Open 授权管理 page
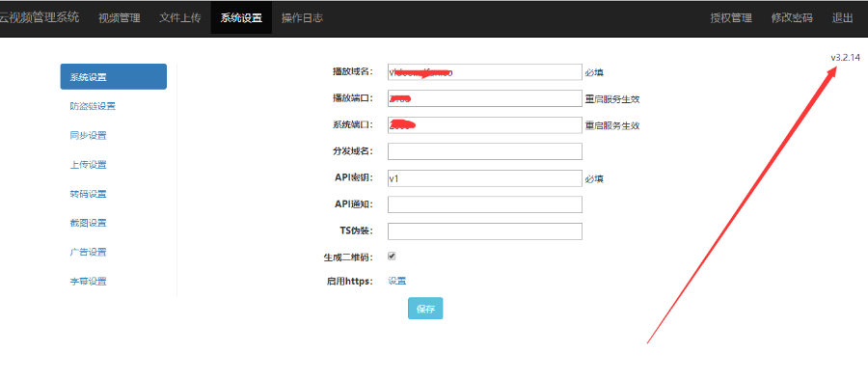Screen dimensions: 868x379 [731, 17]
